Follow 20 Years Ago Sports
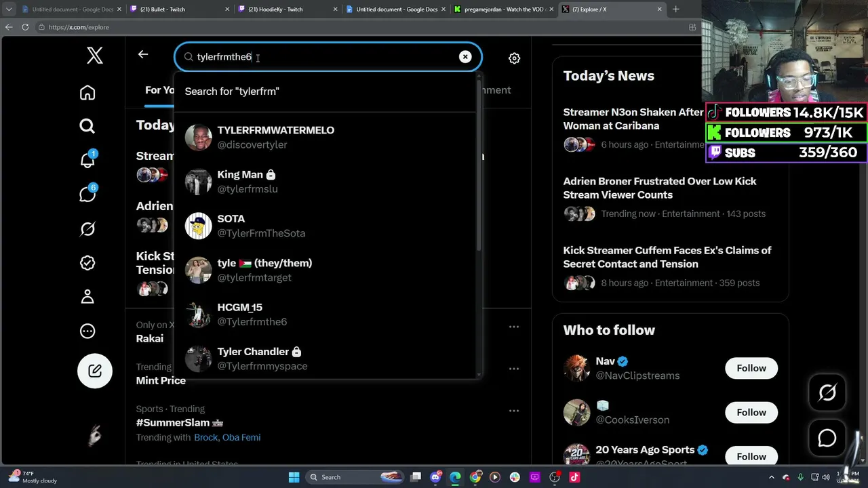Viewport: 868px width, 488px height. 751,456
